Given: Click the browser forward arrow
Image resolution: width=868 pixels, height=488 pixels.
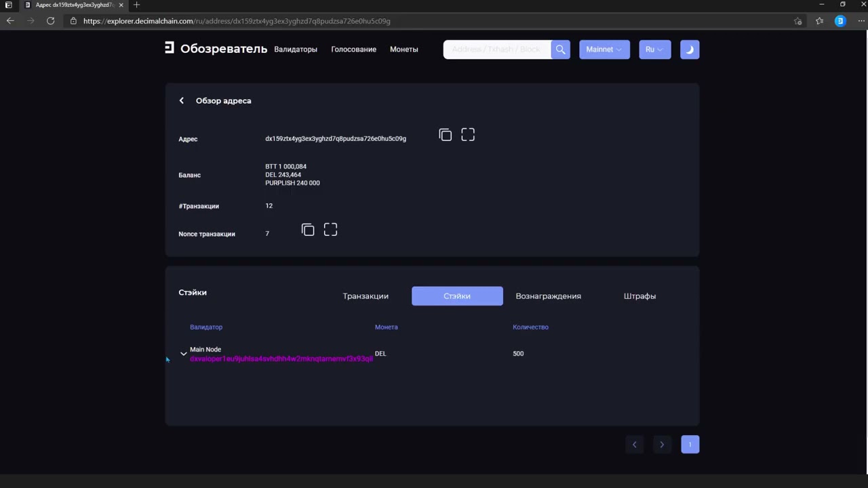Looking at the screenshot, I should pos(31,21).
